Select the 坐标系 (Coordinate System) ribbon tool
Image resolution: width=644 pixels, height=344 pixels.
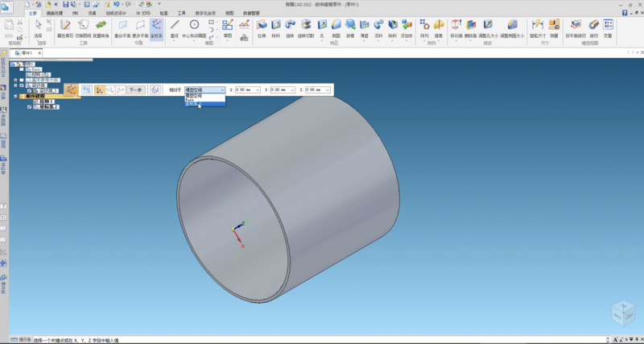point(156,27)
